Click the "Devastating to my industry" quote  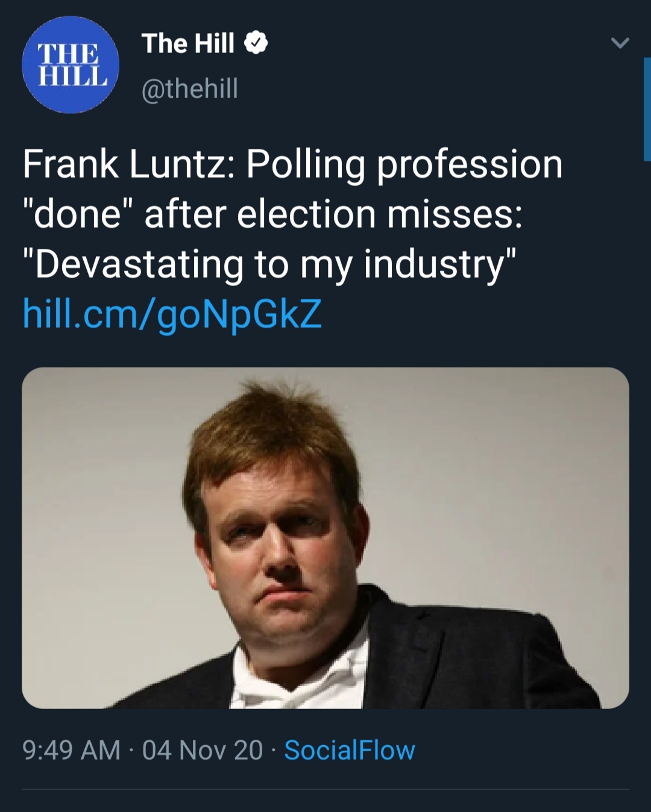[269, 264]
